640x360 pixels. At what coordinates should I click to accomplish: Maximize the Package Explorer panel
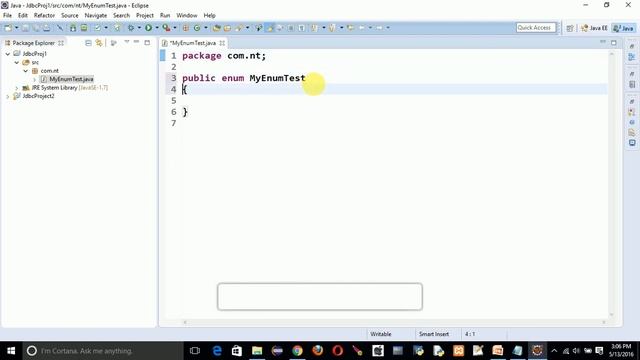tap(147, 42)
